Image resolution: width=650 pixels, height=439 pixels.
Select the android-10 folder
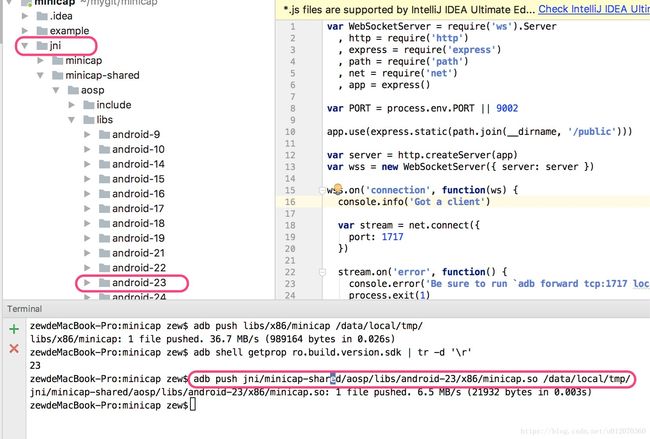point(132,149)
